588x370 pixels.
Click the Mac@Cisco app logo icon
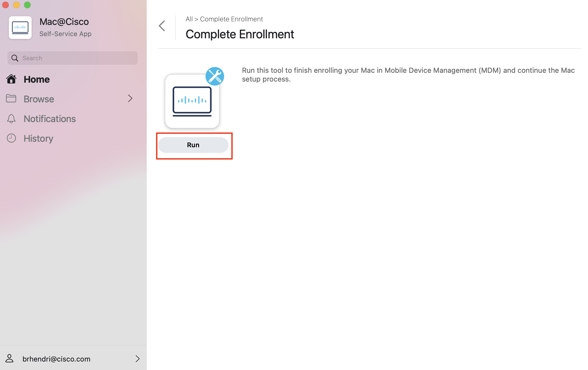20,28
